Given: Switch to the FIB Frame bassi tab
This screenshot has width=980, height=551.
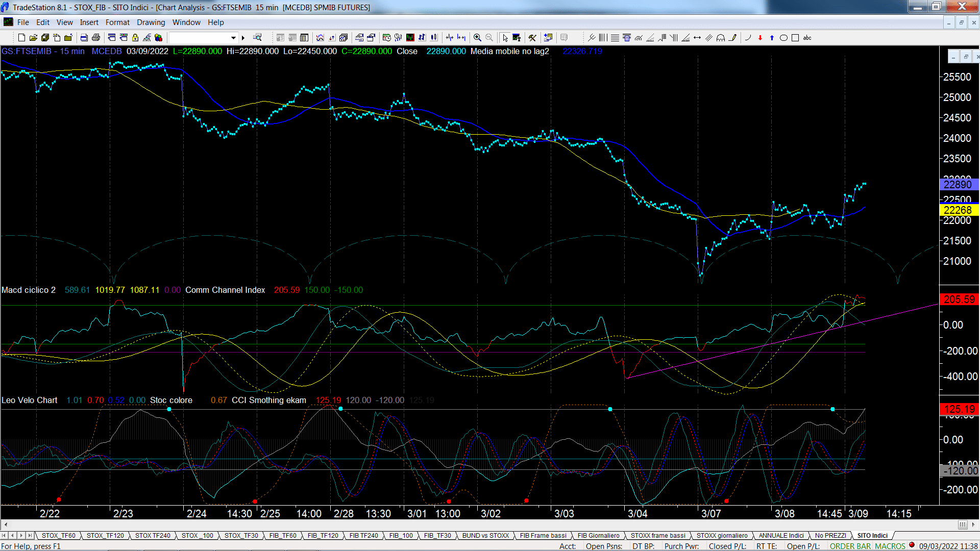Looking at the screenshot, I should [x=543, y=535].
